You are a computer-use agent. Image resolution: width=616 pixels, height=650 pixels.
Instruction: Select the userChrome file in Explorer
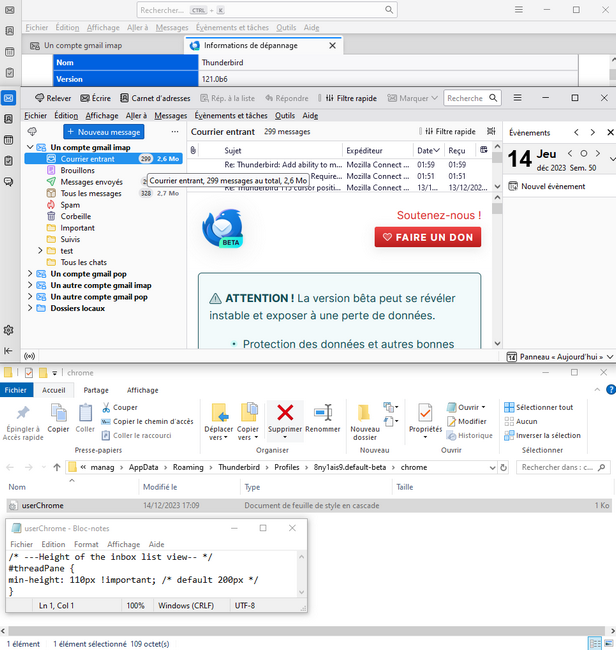click(309, 505)
